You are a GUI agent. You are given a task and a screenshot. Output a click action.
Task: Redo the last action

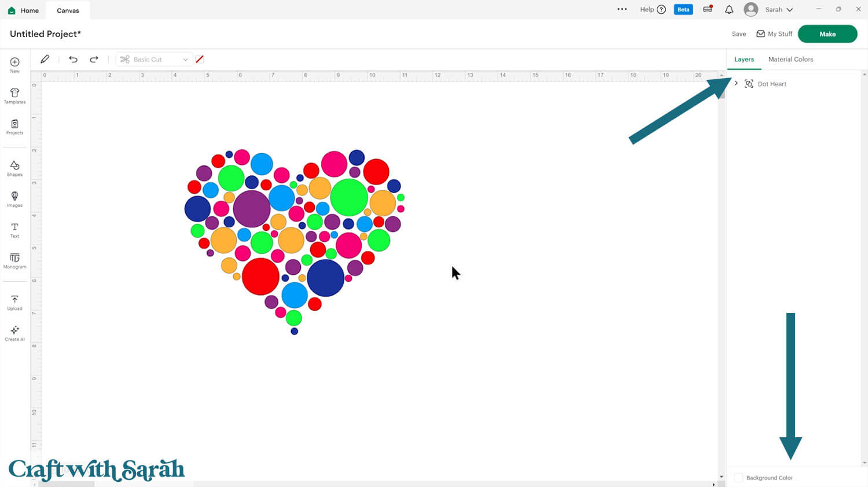click(x=94, y=59)
